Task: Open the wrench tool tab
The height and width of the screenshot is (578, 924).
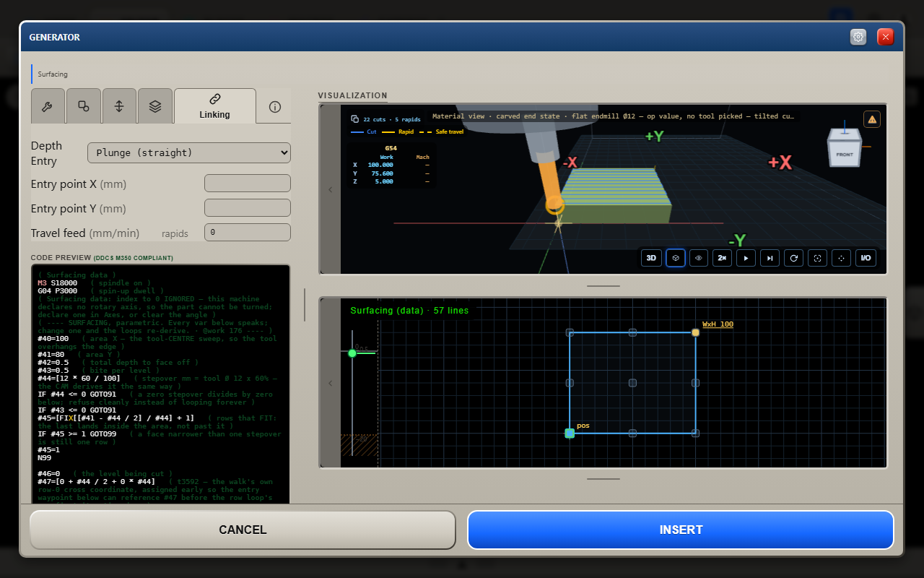Action: (48, 106)
